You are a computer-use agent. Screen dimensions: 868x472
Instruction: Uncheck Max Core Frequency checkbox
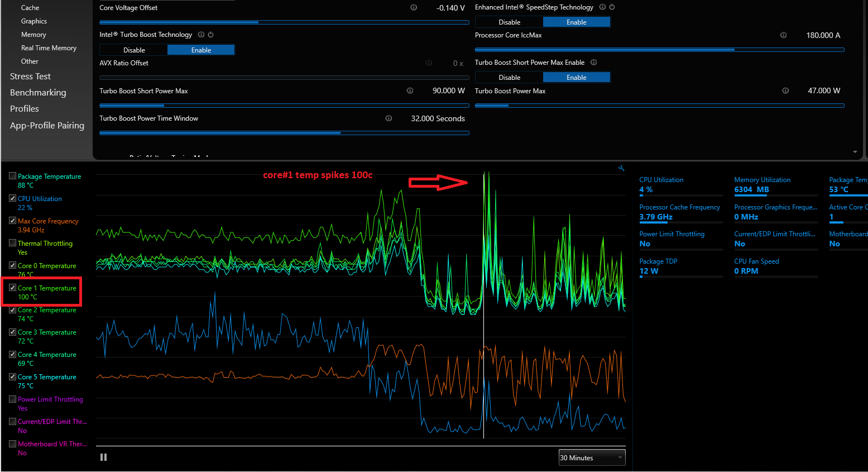point(12,221)
